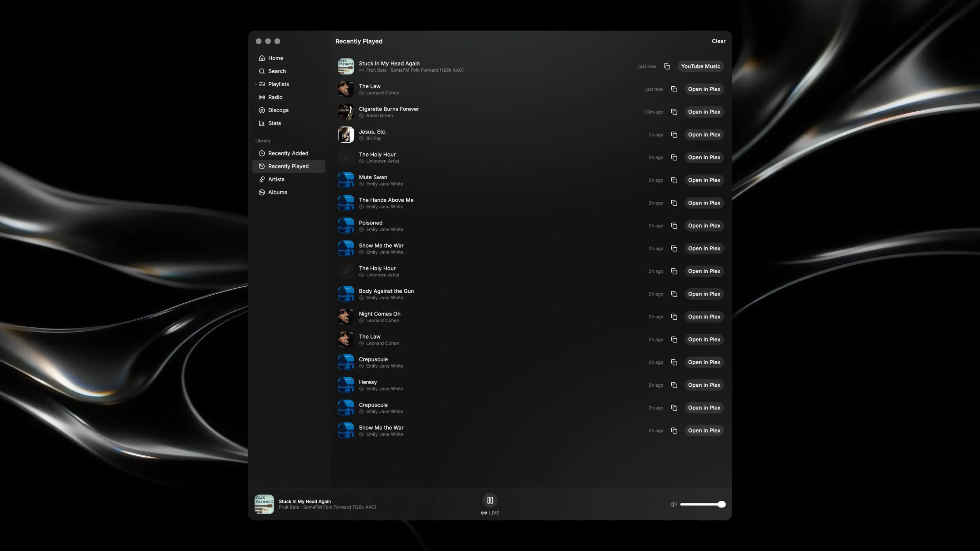
Task: Copy info for Night Comes On
Action: pos(674,317)
